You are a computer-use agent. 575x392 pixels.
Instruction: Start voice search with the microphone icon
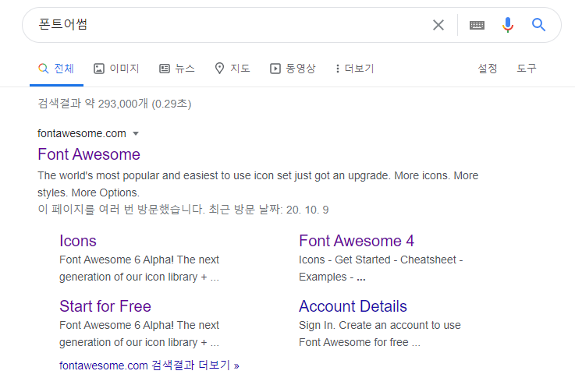508,25
